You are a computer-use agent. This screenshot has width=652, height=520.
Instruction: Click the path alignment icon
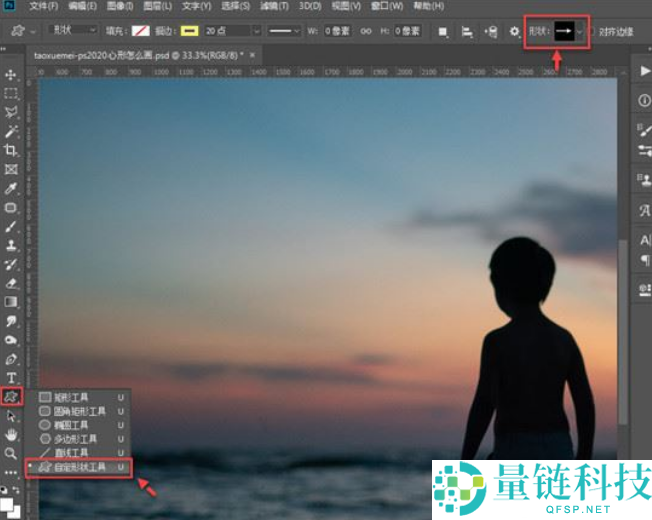(467, 32)
